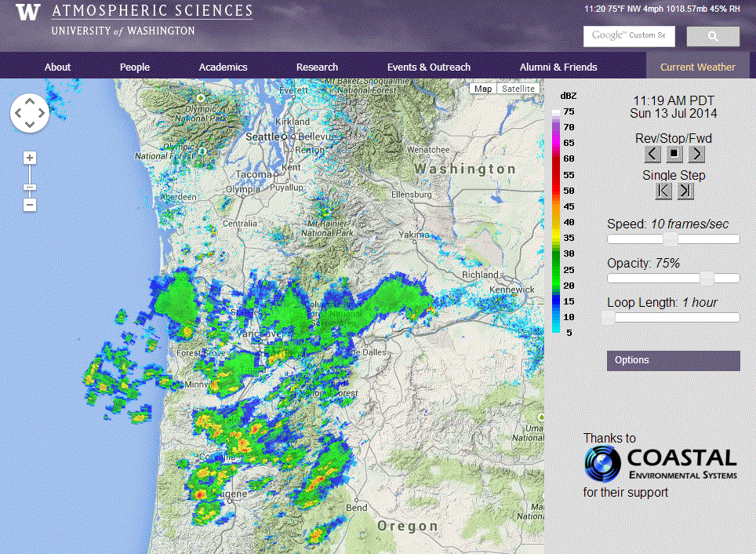The height and width of the screenshot is (554, 756).
Task: Single step back one radar frame
Action: coord(663,191)
